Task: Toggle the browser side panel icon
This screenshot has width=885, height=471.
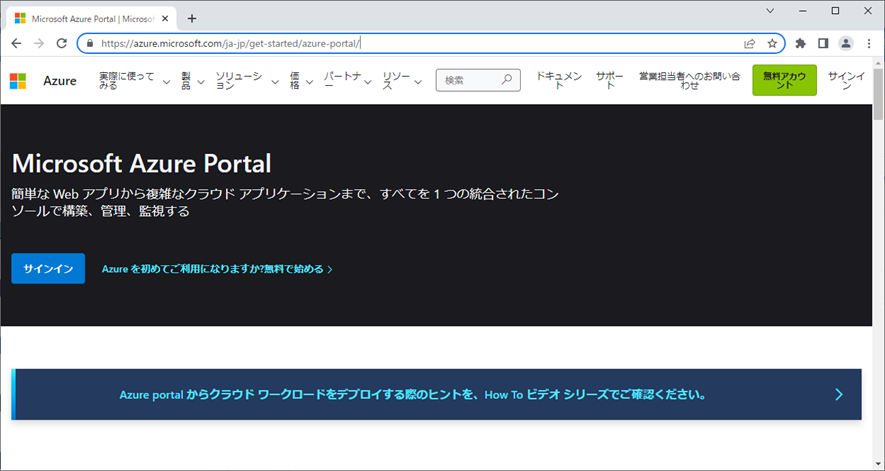Action: pyautogui.click(x=823, y=44)
